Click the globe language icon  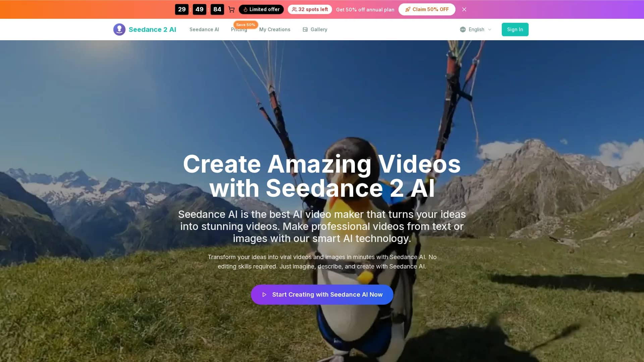(x=463, y=29)
